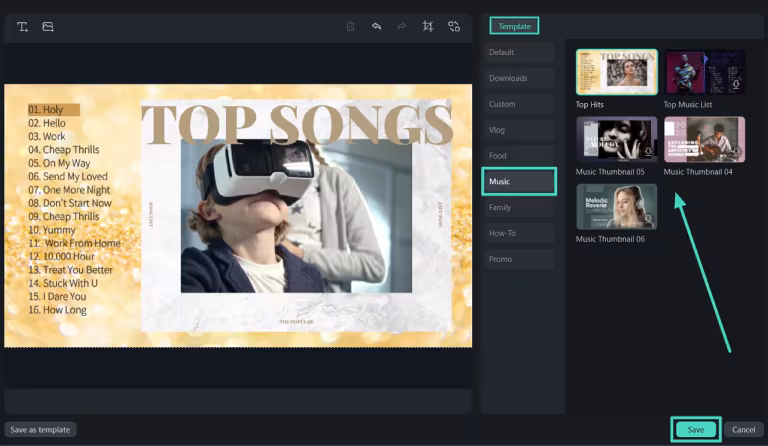The width and height of the screenshot is (768, 446).
Task: Click the '10. Yummy' song line
Action: (52, 230)
